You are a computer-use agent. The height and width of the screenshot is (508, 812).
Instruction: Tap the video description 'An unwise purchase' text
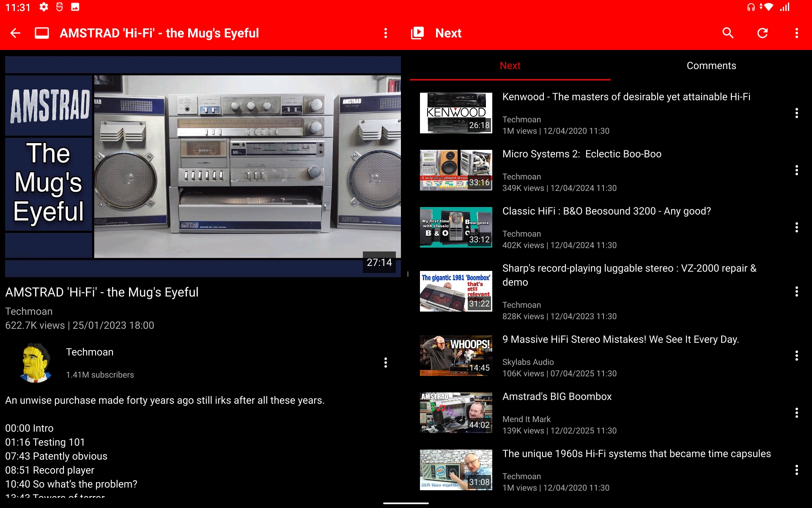click(x=165, y=400)
